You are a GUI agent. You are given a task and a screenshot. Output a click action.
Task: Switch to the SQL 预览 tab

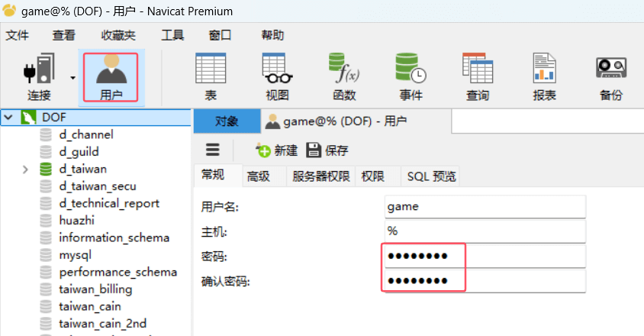coord(431,176)
